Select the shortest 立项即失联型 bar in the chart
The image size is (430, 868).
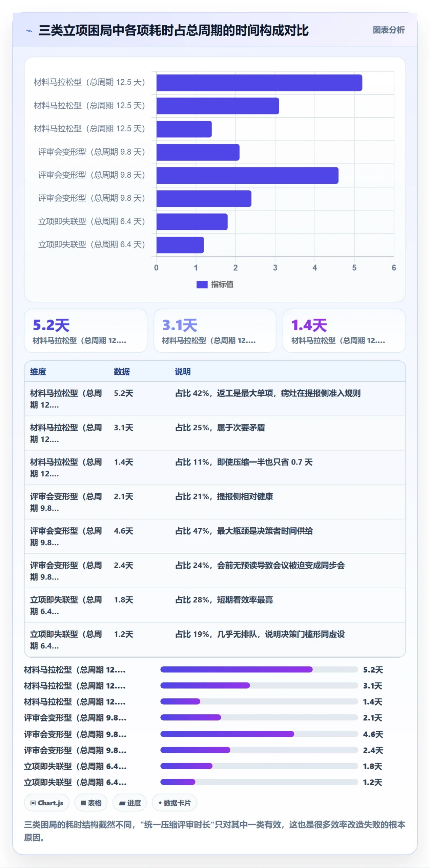click(x=180, y=245)
